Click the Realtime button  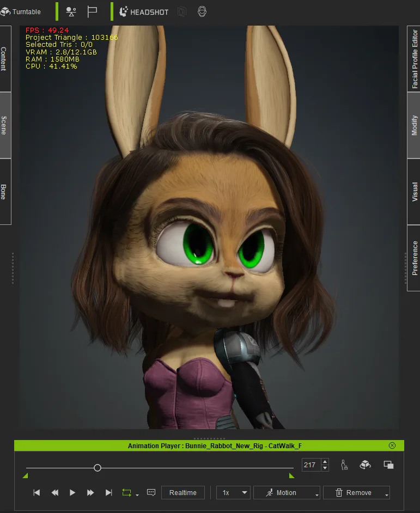point(183,493)
